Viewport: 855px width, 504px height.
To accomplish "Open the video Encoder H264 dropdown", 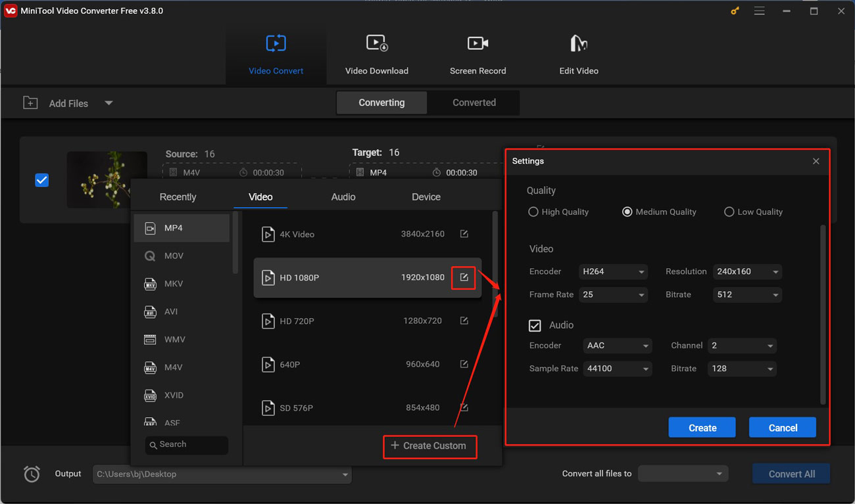I will (x=614, y=272).
